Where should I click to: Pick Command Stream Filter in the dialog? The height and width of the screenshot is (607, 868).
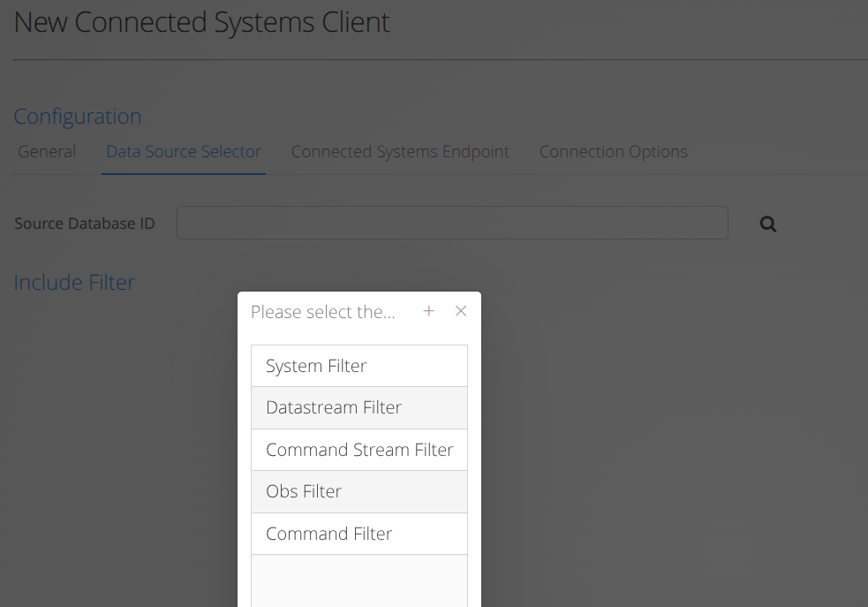359,450
